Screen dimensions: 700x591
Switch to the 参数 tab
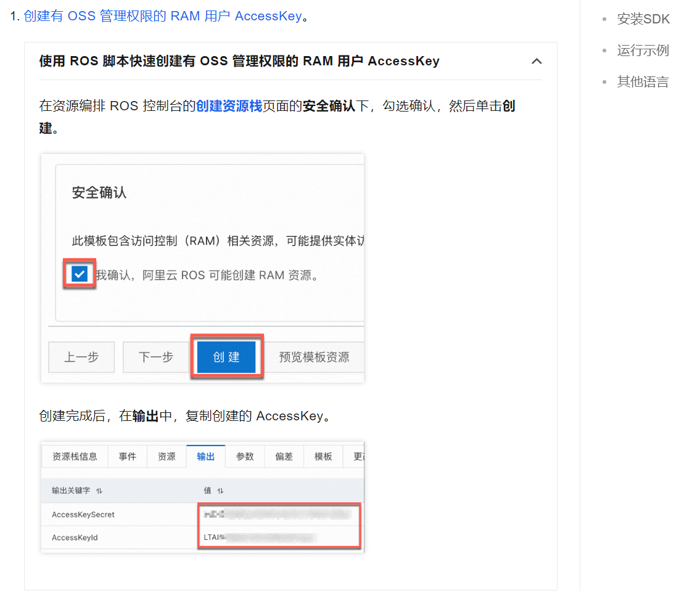244,456
